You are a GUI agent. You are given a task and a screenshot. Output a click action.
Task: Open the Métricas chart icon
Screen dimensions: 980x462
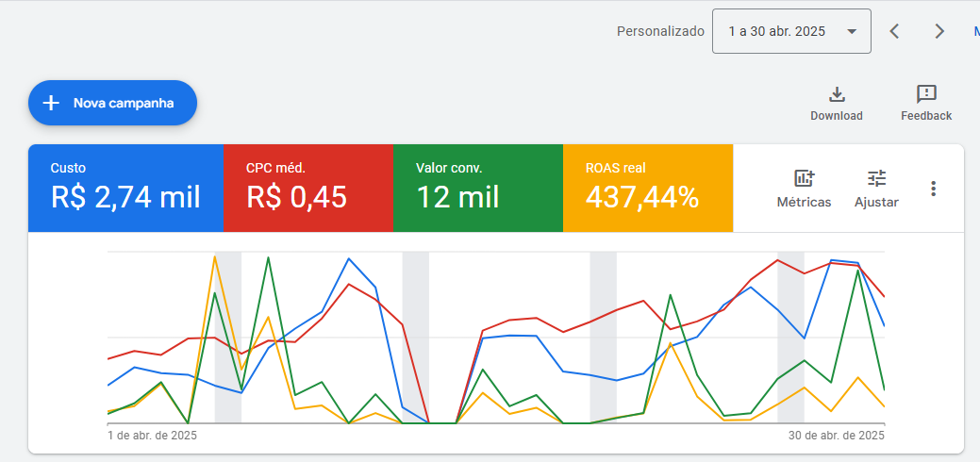(804, 178)
